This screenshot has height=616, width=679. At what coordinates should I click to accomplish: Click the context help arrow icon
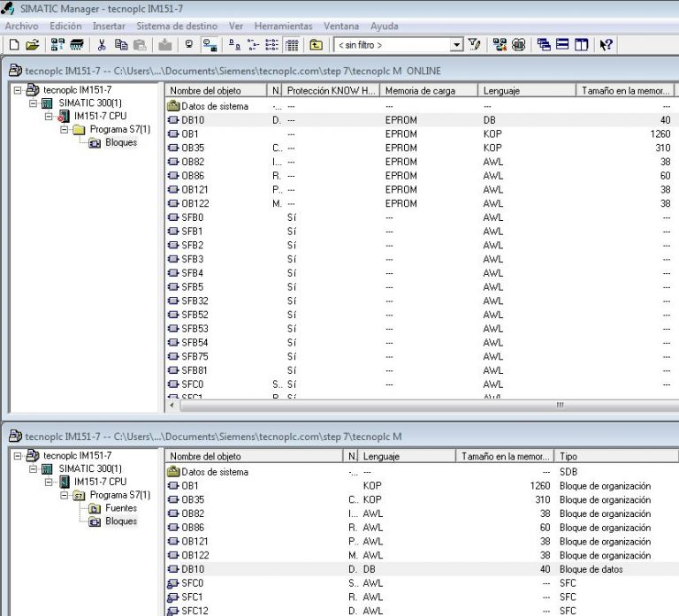(606, 44)
